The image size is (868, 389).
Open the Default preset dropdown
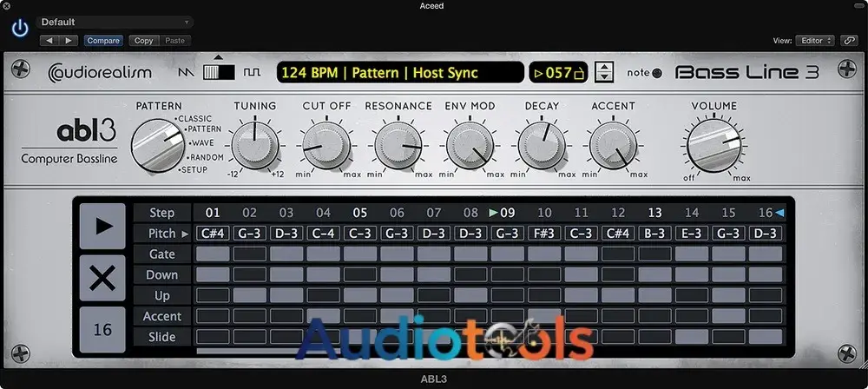[115, 23]
